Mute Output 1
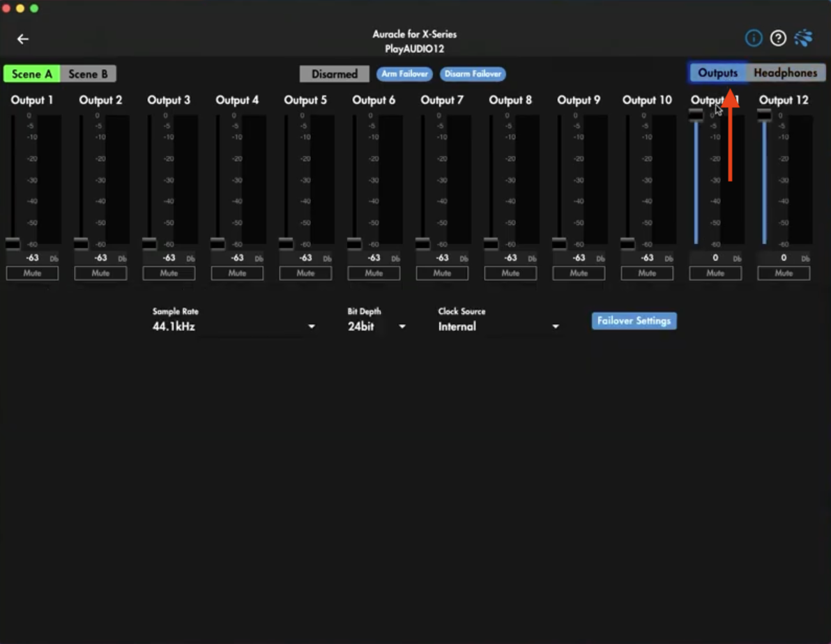This screenshot has height=644, width=831. click(32, 273)
